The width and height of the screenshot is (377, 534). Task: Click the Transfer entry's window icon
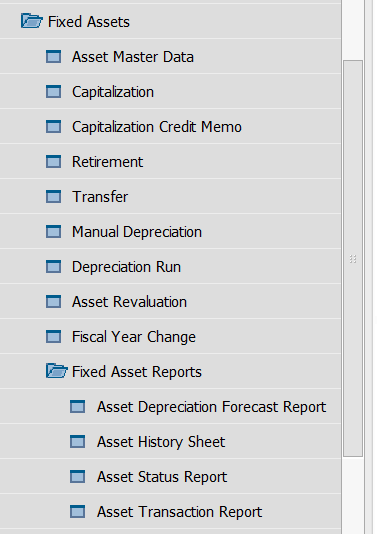click(x=53, y=197)
